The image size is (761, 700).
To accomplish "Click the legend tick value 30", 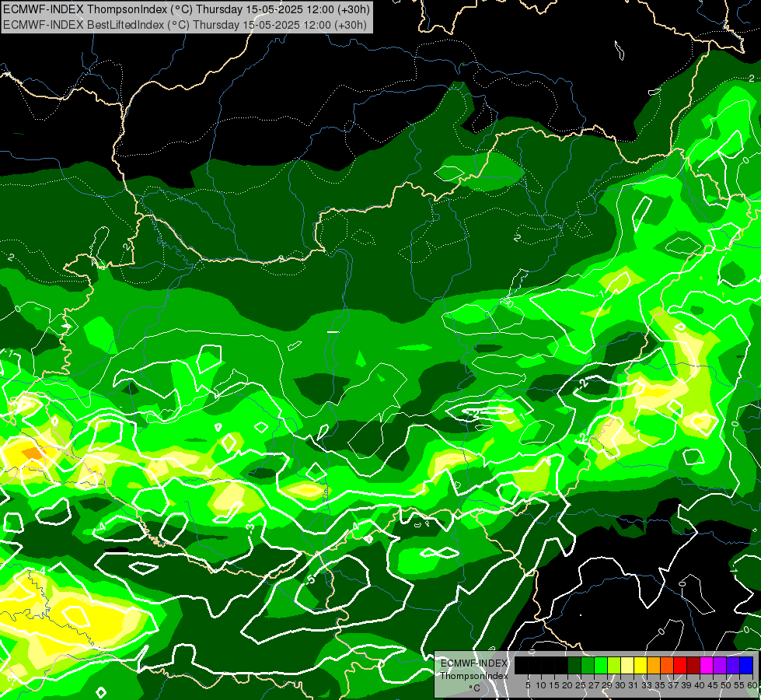I will (x=620, y=685).
